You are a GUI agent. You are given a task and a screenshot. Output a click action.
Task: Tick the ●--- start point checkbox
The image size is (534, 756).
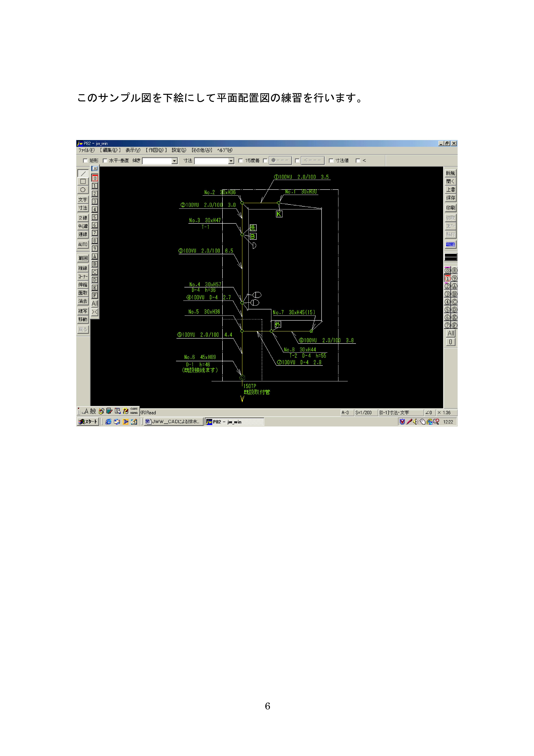click(265, 161)
